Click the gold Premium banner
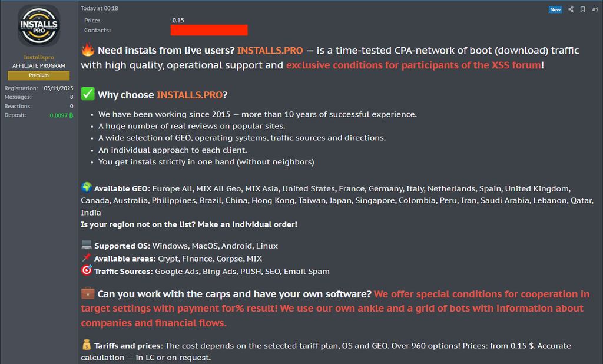Image resolution: width=603 pixels, height=364 pixels. point(38,75)
